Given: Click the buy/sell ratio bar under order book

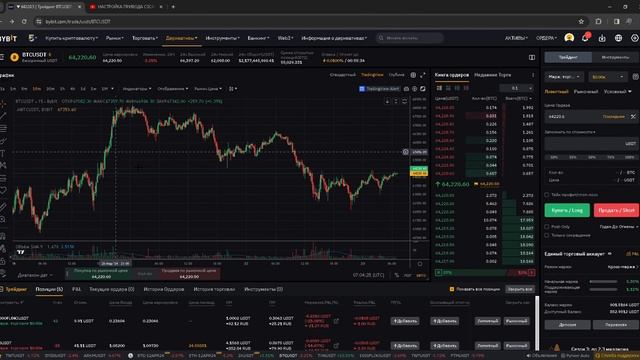Looking at the screenshot, I should (x=484, y=272).
